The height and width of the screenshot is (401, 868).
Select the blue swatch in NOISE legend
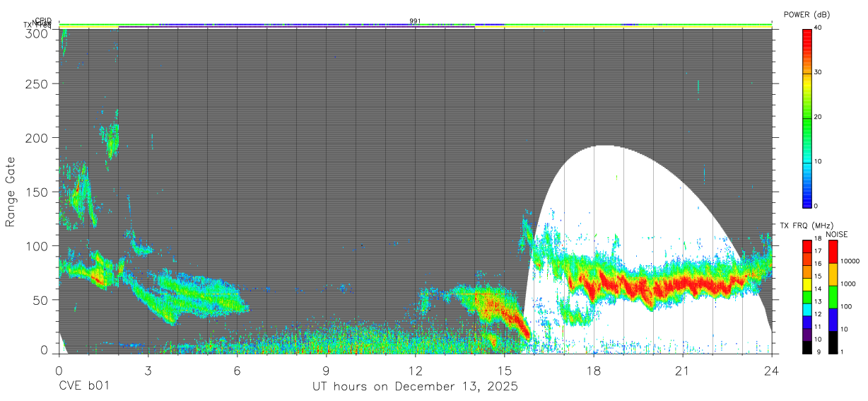(832, 320)
